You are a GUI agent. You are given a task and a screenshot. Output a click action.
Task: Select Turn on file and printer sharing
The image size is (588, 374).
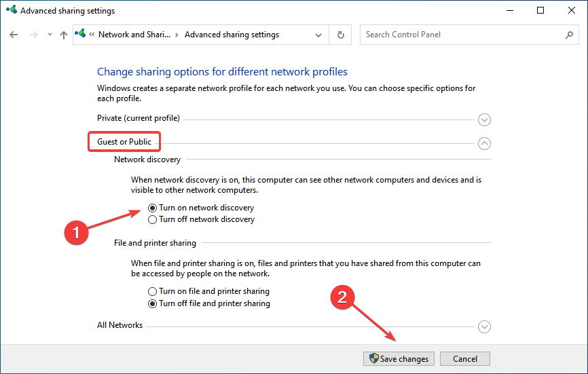pos(153,292)
